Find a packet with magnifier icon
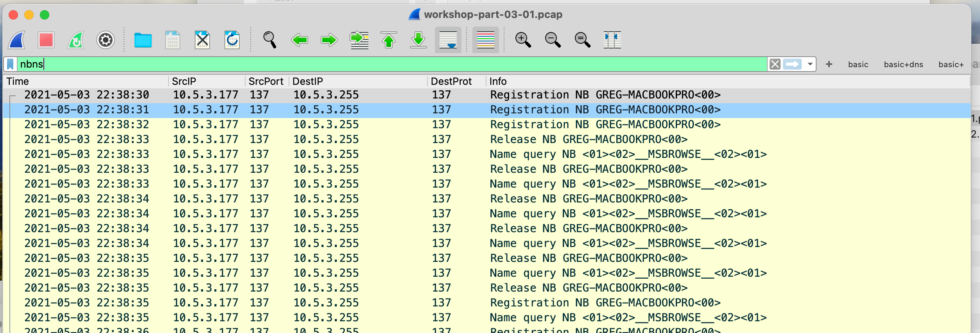Viewport: 980px width, 333px height. click(269, 40)
